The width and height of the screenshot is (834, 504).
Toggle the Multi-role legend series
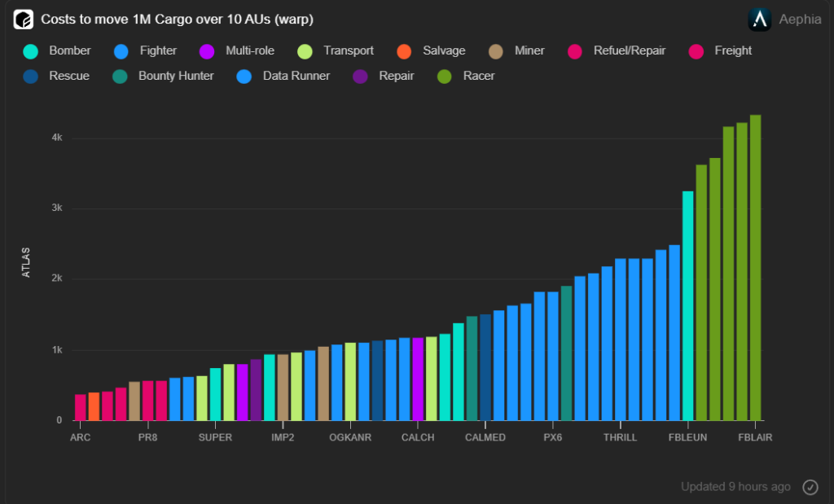tap(237, 51)
